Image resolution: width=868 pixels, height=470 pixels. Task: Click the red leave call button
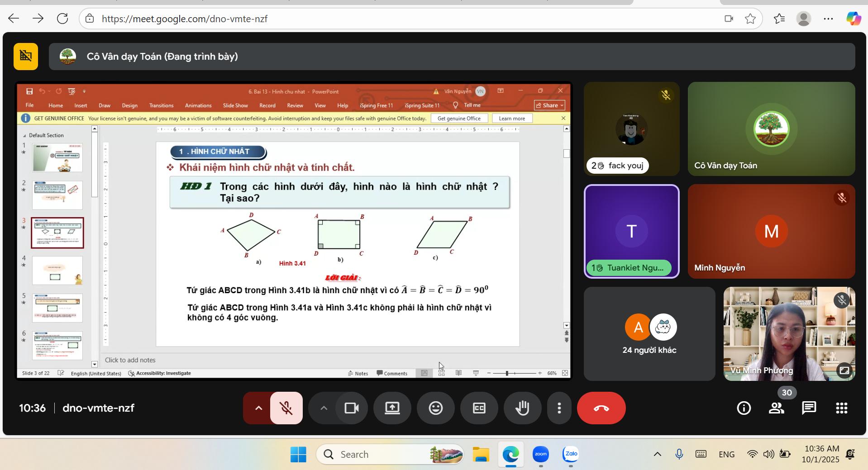click(601, 408)
